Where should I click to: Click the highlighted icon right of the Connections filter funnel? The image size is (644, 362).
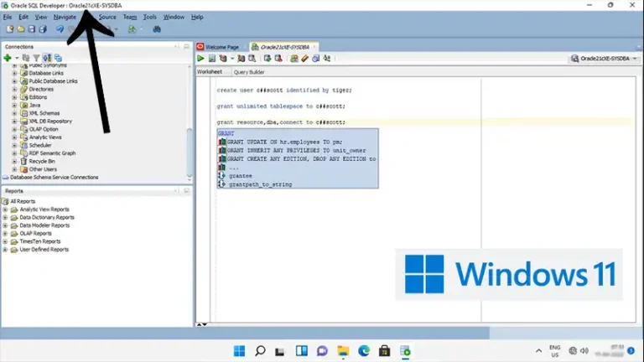(47, 58)
